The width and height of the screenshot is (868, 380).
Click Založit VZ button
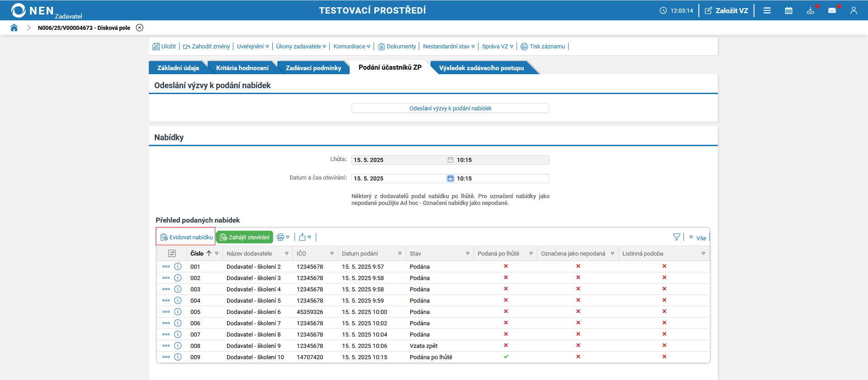click(x=726, y=10)
